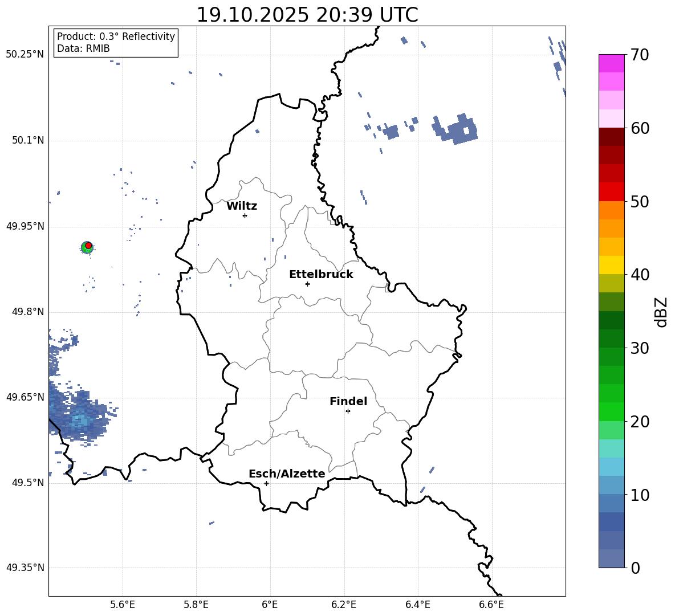
Task: Click the dBZ colorbar axis label
Action: (661, 312)
